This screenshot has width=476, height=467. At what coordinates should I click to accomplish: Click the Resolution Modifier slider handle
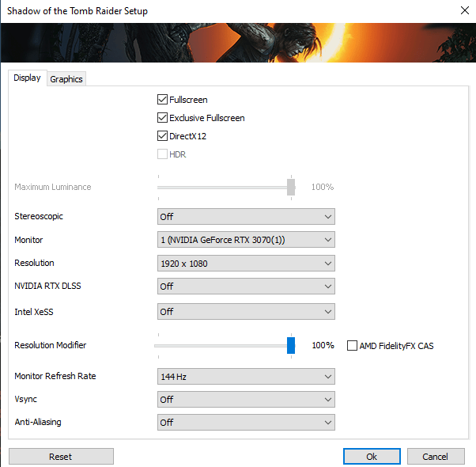click(291, 345)
